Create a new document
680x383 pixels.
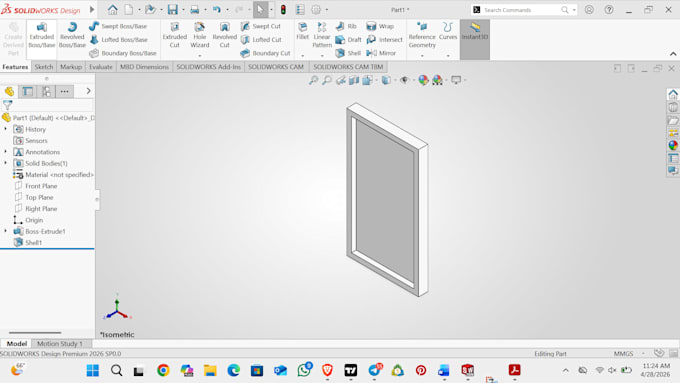tap(129, 10)
